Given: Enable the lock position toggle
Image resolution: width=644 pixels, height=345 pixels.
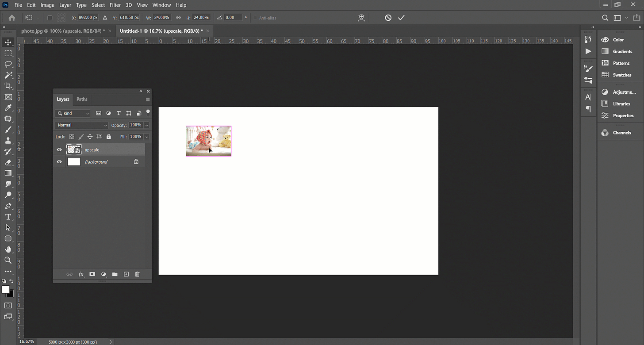Looking at the screenshot, I should (x=90, y=137).
